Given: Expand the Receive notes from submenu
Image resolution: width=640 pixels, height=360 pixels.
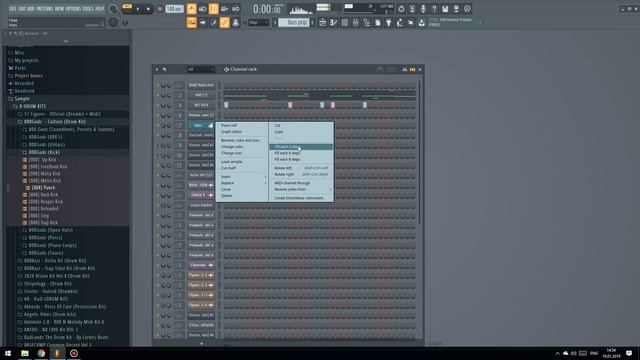Looking at the screenshot, I should [x=301, y=189].
